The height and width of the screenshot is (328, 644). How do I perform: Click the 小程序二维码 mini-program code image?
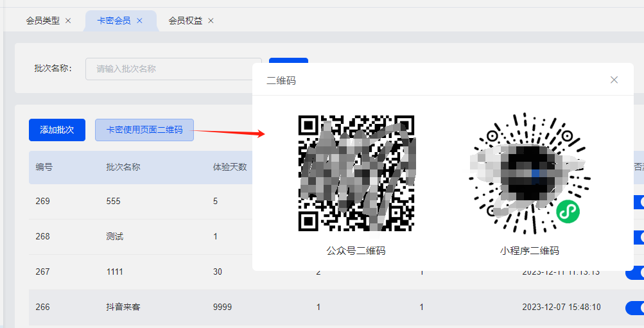click(530, 173)
